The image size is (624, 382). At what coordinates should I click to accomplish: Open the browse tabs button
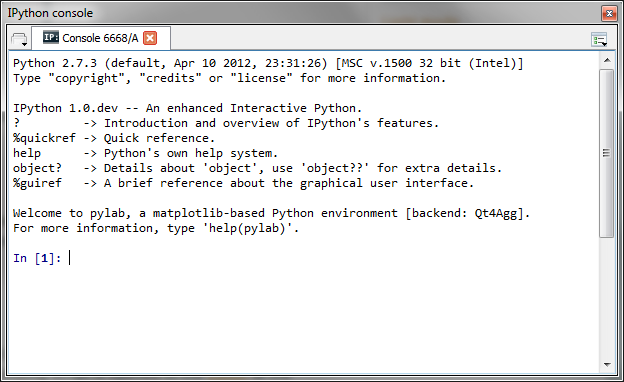tap(19, 39)
